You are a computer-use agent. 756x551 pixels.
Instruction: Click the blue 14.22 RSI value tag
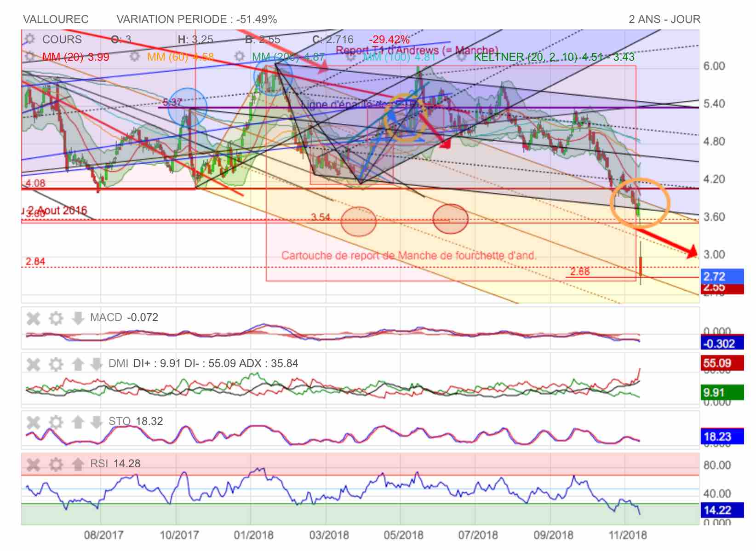723,510
